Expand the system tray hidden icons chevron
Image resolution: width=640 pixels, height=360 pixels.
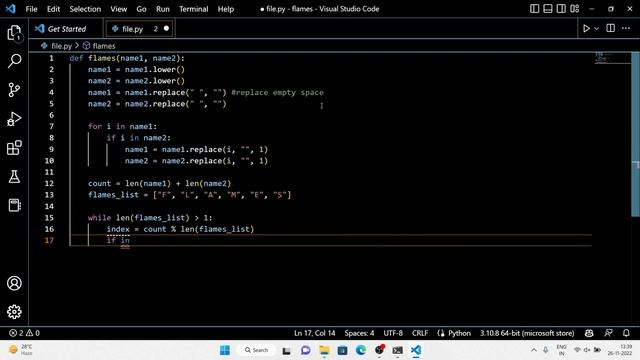coord(533,350)
